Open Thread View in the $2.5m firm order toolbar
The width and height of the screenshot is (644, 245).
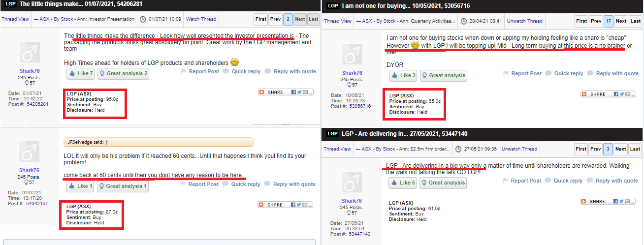coord(338,149)
